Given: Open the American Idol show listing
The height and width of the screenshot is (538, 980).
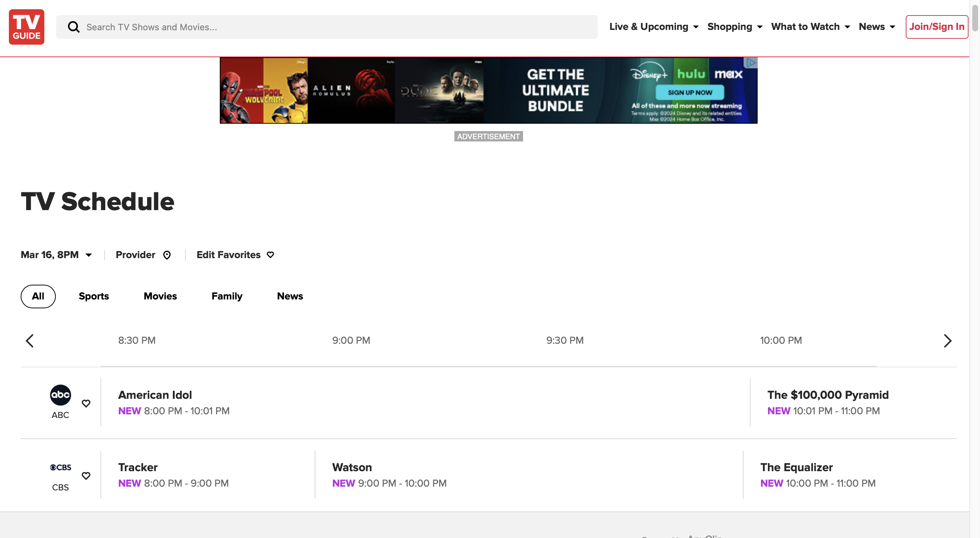Looking at the screenshot, I should [x=155, y=395].
